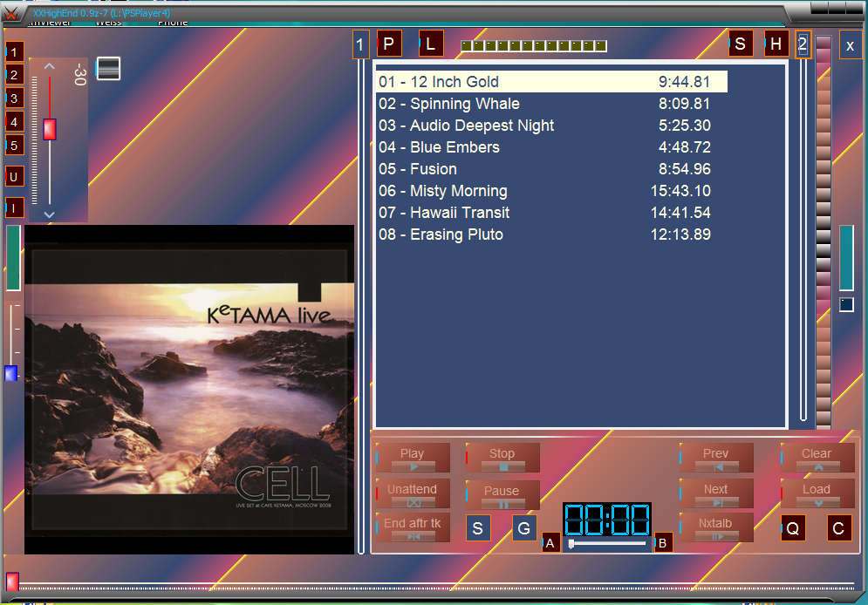Click the striped color column at right
The height and width of the screenshot is (605, 868).
[x=824, y=232]
